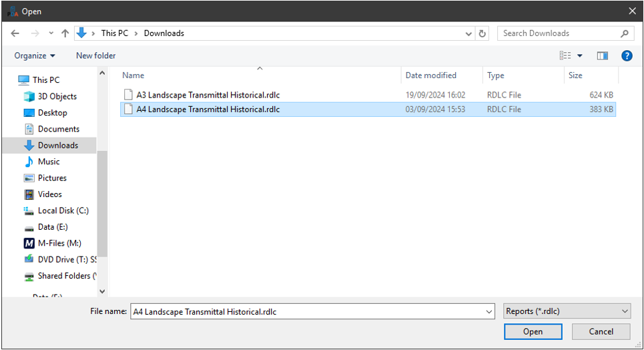Click the search magnifier icon

point(625,33)
